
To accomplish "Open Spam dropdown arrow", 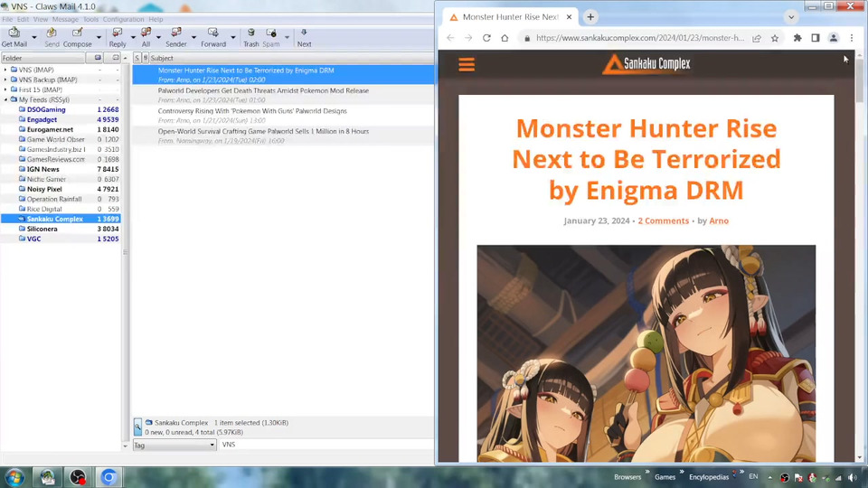I will [288, 38].
